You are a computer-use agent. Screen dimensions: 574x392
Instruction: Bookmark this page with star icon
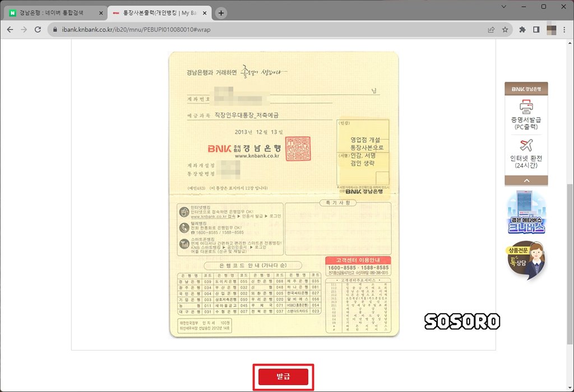pos(505,30)
